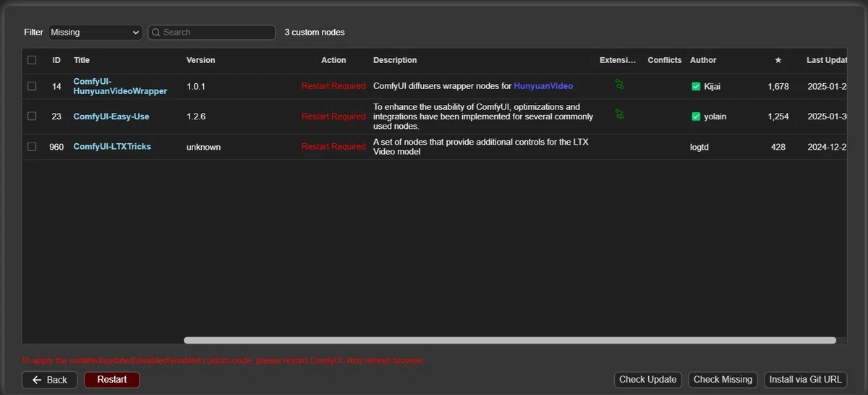This screenshot has height=395, width=868.
Task: Click the red restart ComfyUI notice text
Action: [223, 360]
